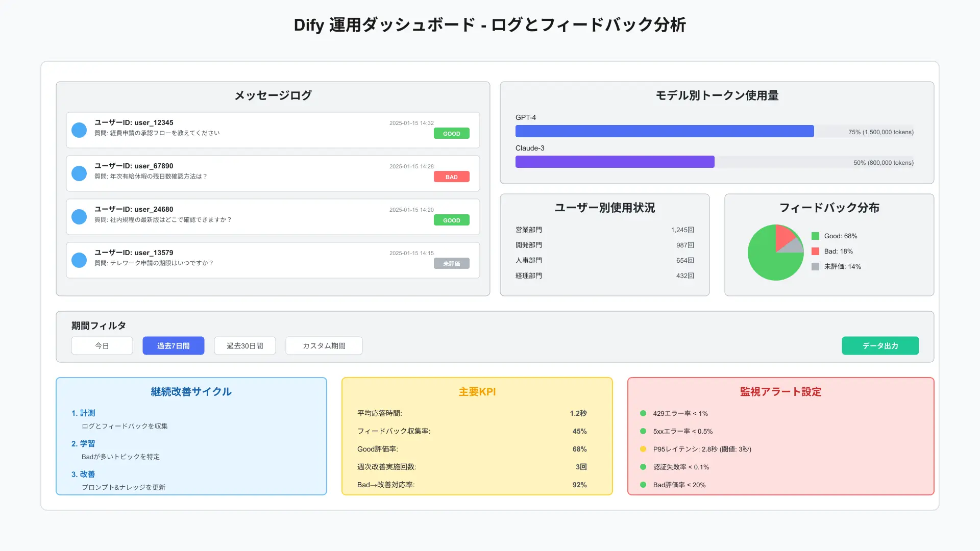Click the GOOD badge on user_24680 message

452,220
